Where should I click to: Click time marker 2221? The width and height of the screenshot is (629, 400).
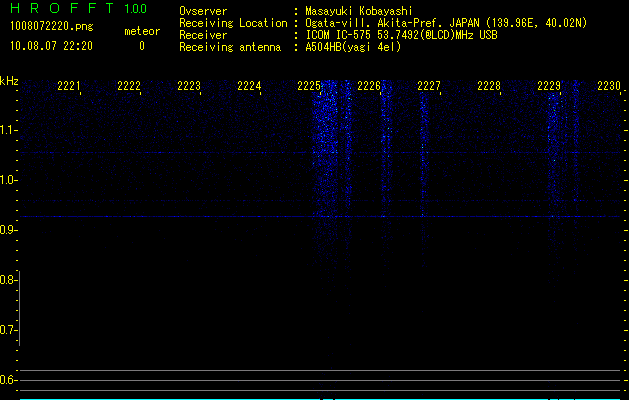click(x=69, y=85)
